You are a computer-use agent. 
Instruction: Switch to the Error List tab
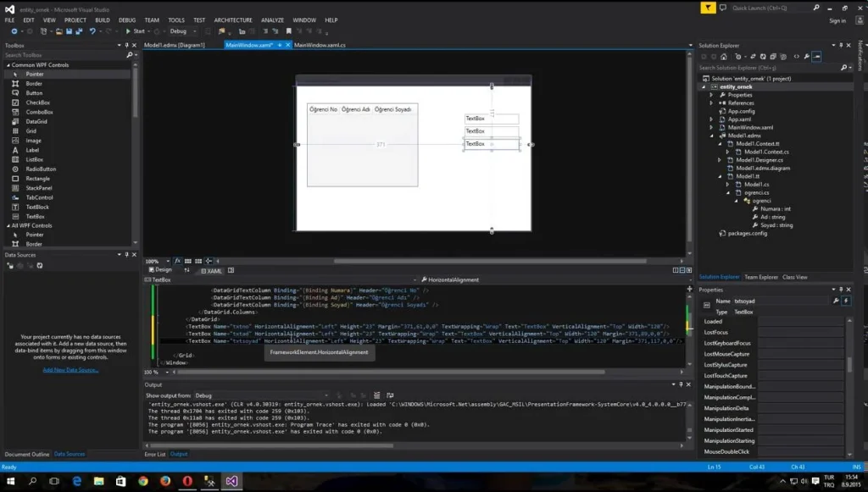tap(155, 455)
